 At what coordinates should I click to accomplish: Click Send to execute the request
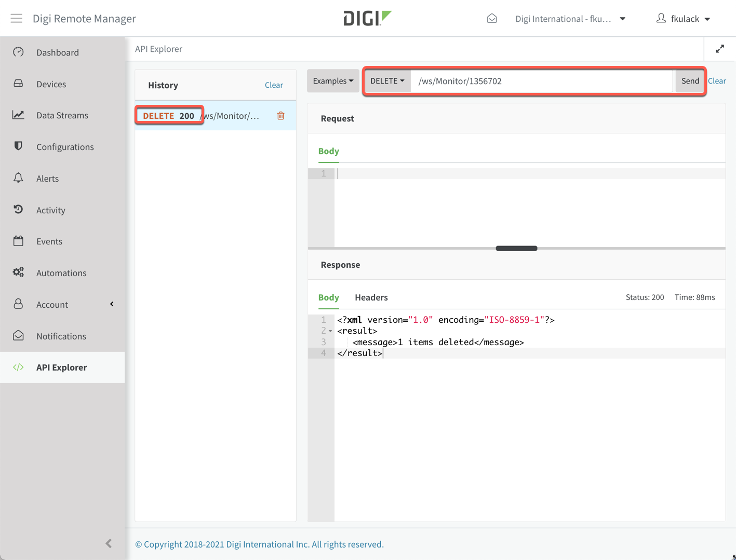coord(689,81)
